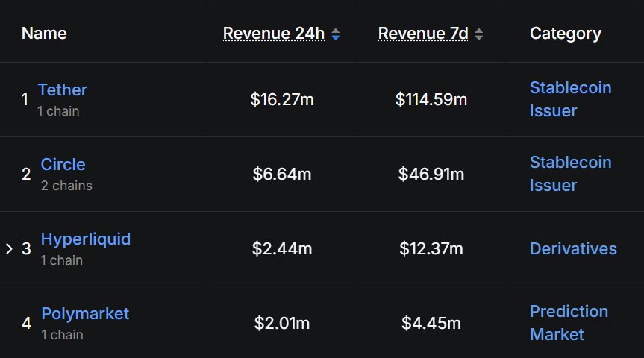The image size is (644, 358).
Task: Click the Name column header
Action: click(44, 34)
